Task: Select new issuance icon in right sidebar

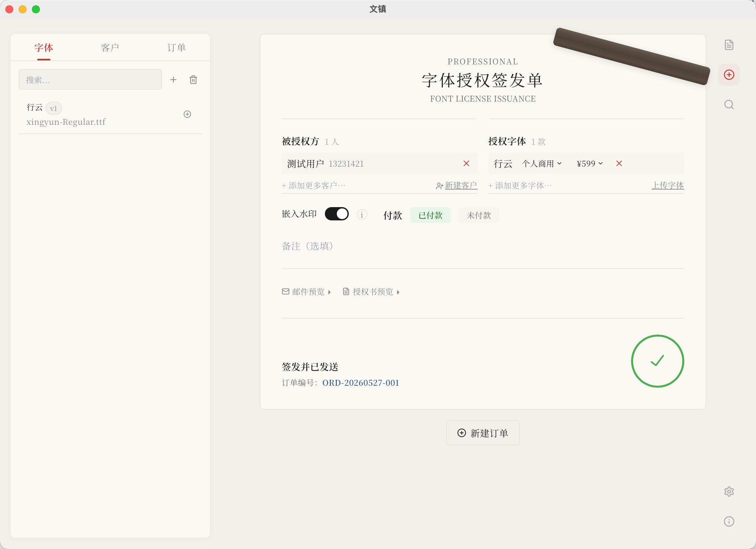Action: tap(729, 75)
